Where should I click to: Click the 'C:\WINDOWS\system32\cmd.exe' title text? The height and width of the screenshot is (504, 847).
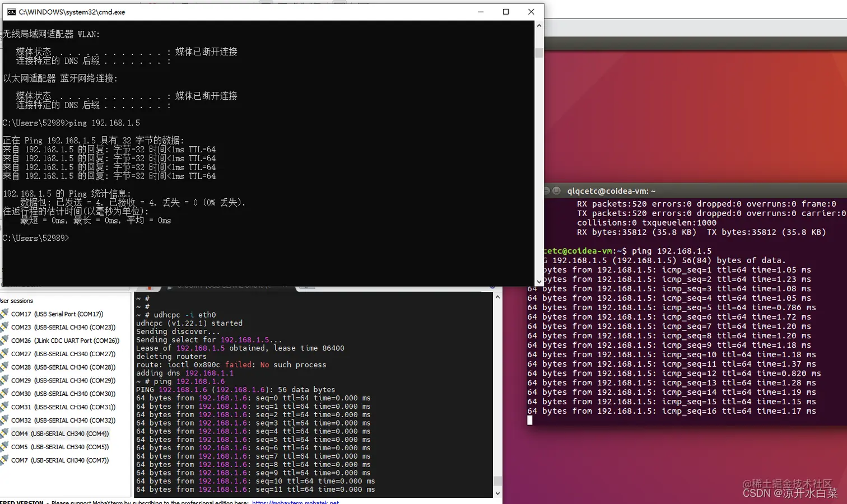72,12
